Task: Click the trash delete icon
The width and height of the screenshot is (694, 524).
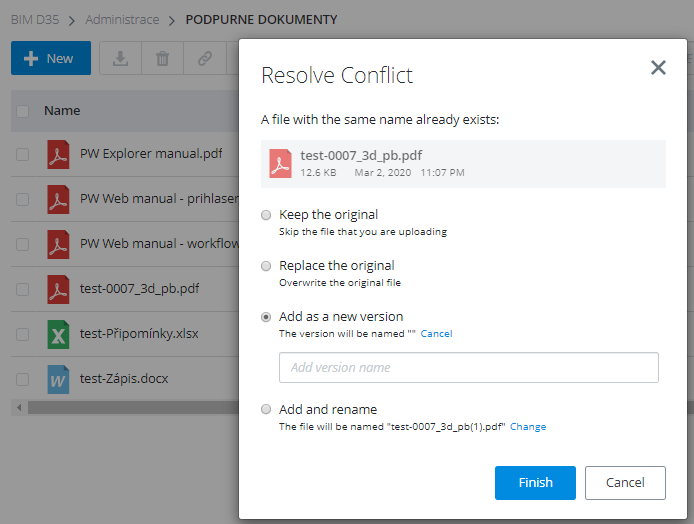Action: pos(162,58)
